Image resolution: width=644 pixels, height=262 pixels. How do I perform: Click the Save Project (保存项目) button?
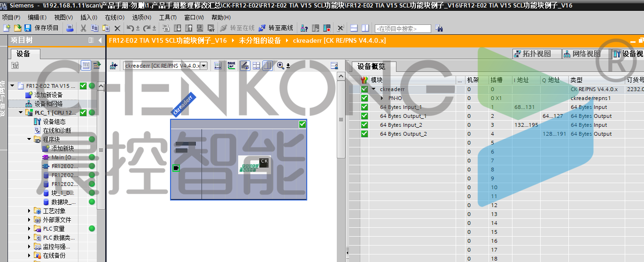click(x=42, y=28)
